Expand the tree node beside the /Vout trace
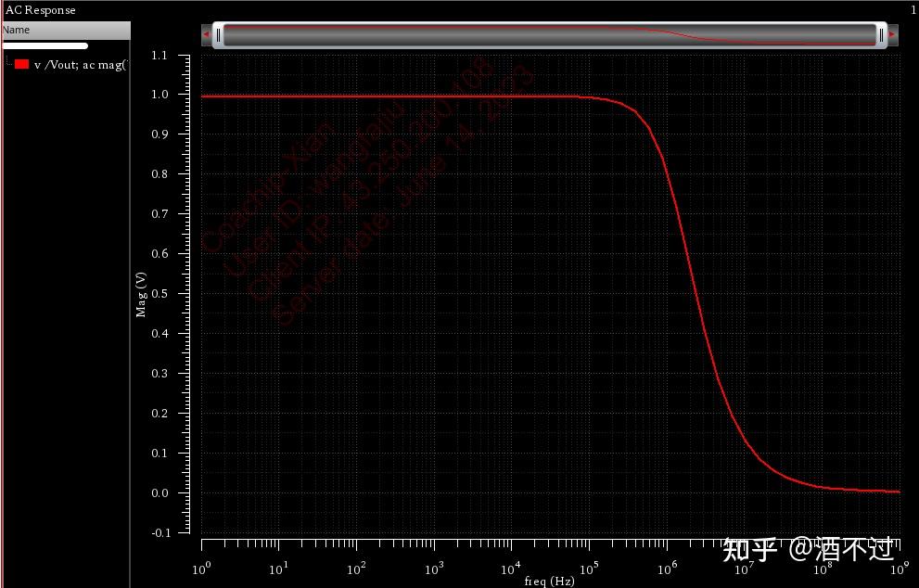 [6, 65]
